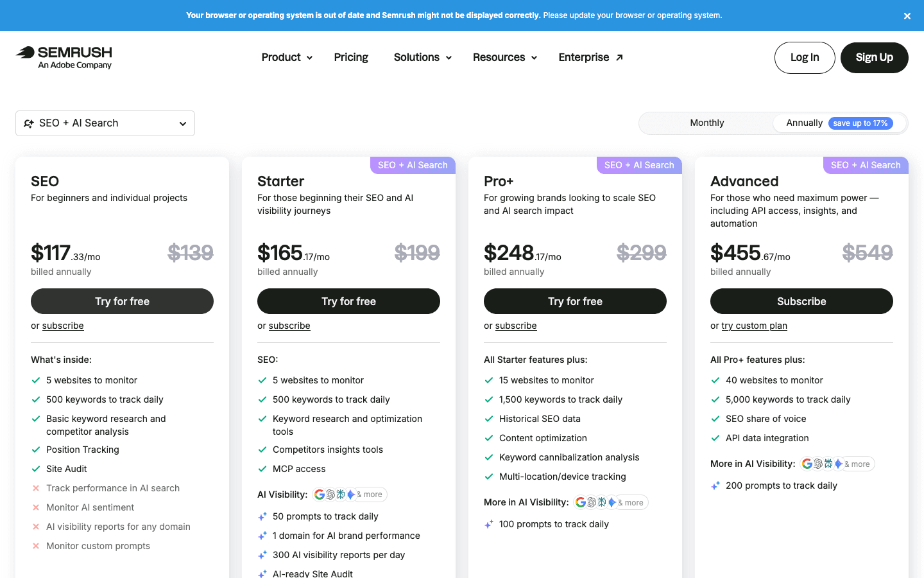Click 'update your browser' banner message
Viewport: 924px width, 578px height.
point(633,15)
